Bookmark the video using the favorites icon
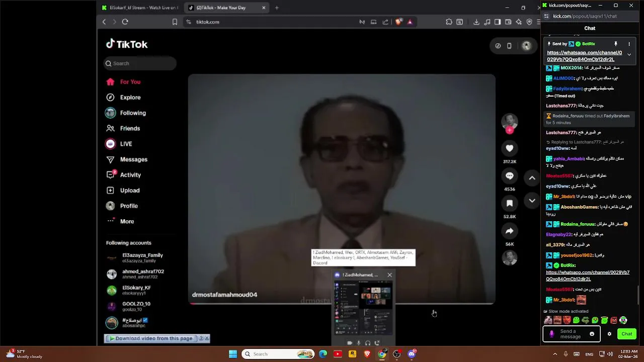This screenshot has height=362, width=644. [x=509, y=203]
